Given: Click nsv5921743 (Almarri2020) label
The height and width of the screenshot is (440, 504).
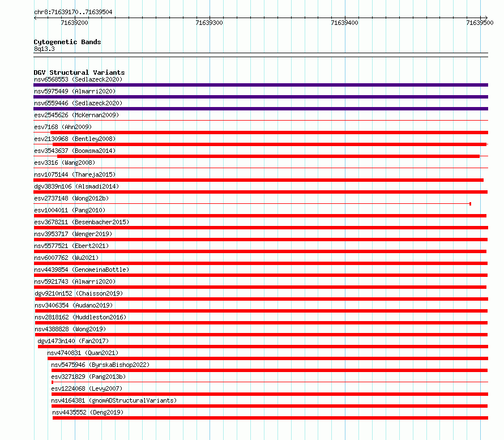Looking at the screenshot, I should tap(75, 281).
